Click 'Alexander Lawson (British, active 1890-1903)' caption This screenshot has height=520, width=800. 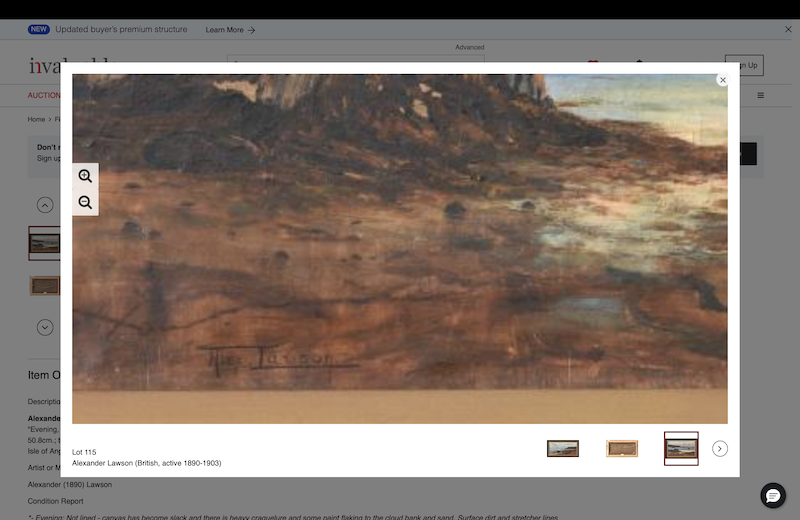point(146,463)
